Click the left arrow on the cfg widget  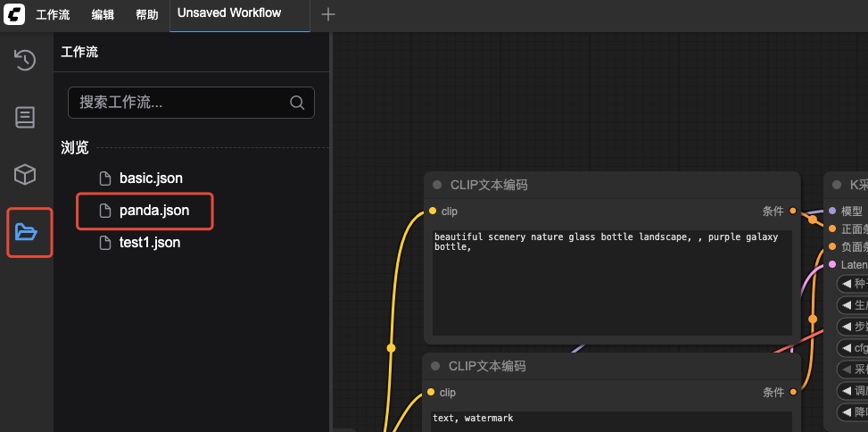(x=847, y=348)
